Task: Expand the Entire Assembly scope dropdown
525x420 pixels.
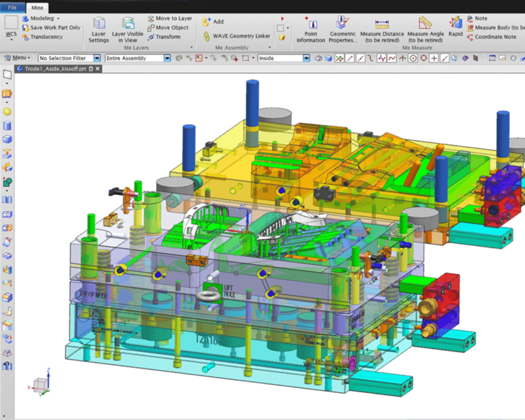Action: (x=167, y=58)
